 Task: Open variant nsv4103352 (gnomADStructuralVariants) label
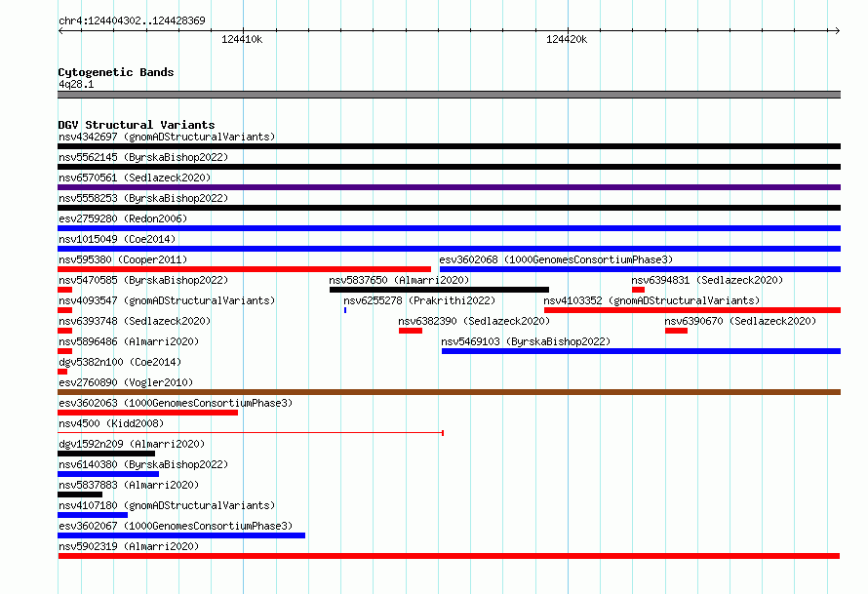tap(651, 300)
